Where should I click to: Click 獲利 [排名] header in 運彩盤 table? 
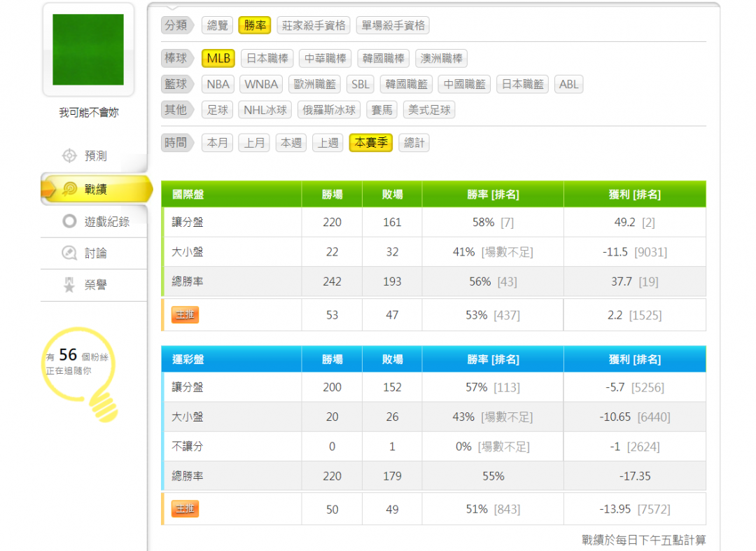click(x=635, y=359)
